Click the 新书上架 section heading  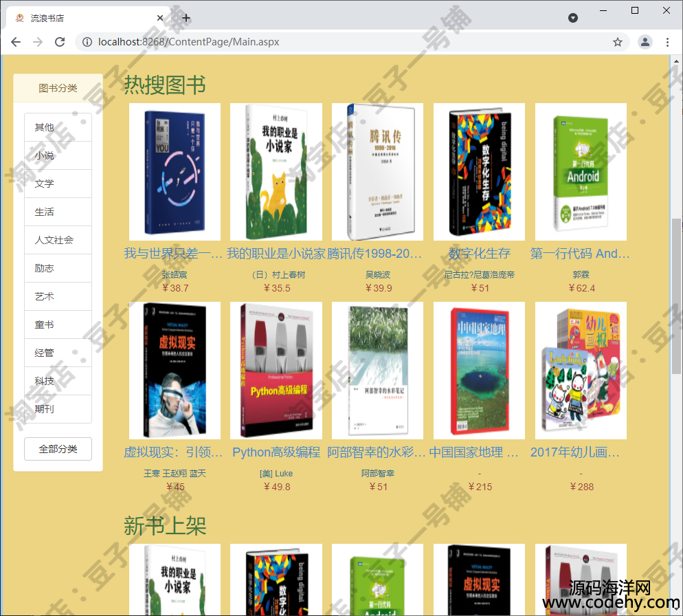tap(165, 526)
